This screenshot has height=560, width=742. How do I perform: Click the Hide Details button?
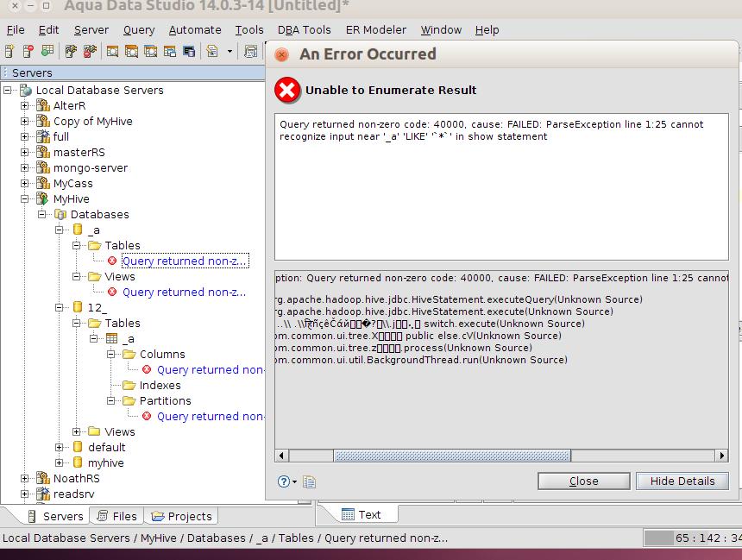[x=682, y=481]
